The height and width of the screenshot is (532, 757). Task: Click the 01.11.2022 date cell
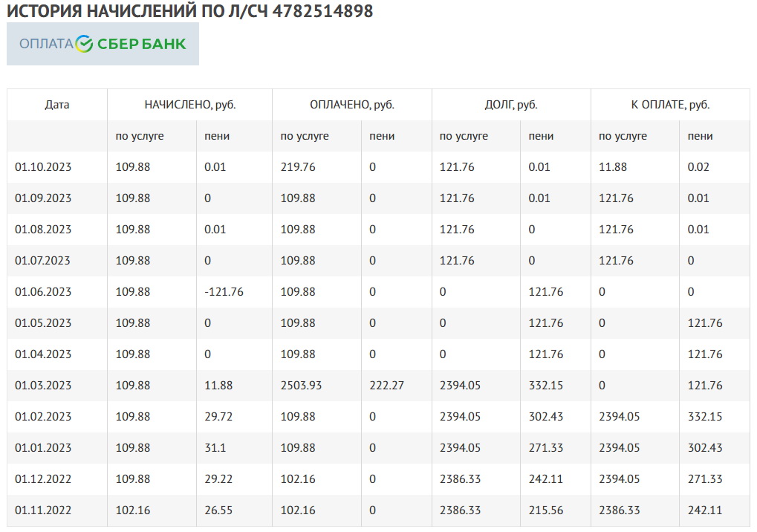[43, 510]
